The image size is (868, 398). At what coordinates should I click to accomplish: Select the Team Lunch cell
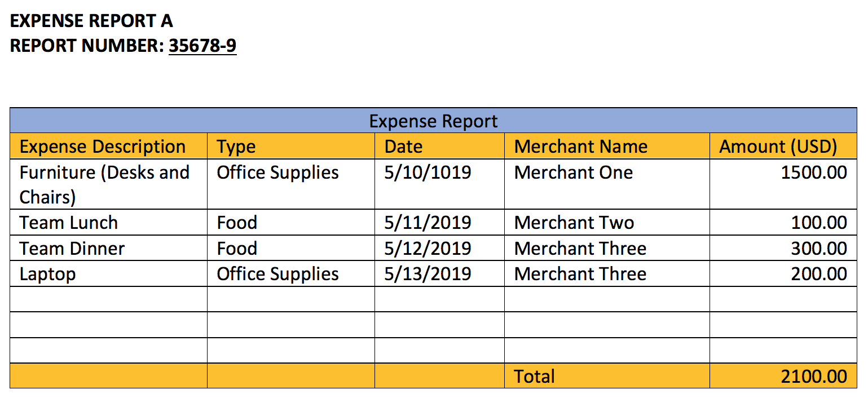click(x=108, y=223)
